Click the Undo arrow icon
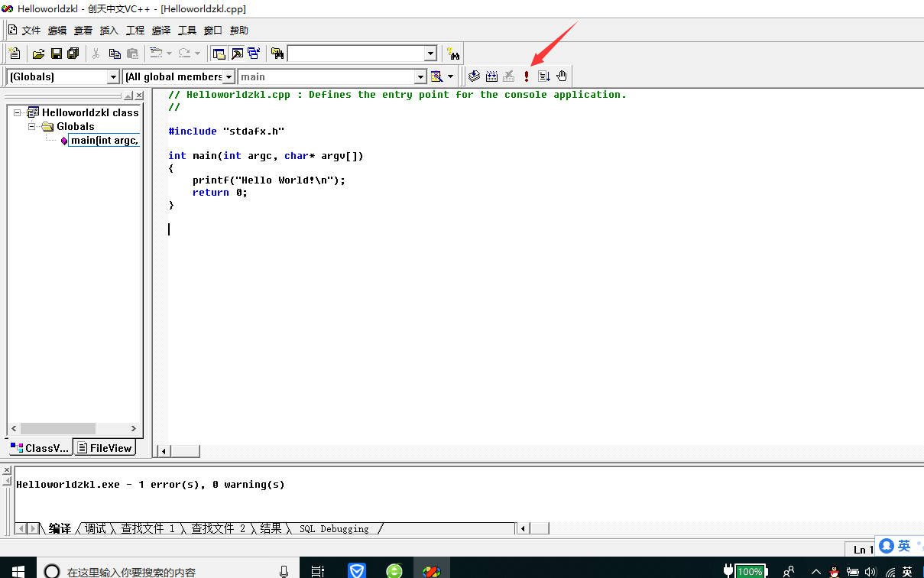Screen dimensions: 924x578 [156, 54]
